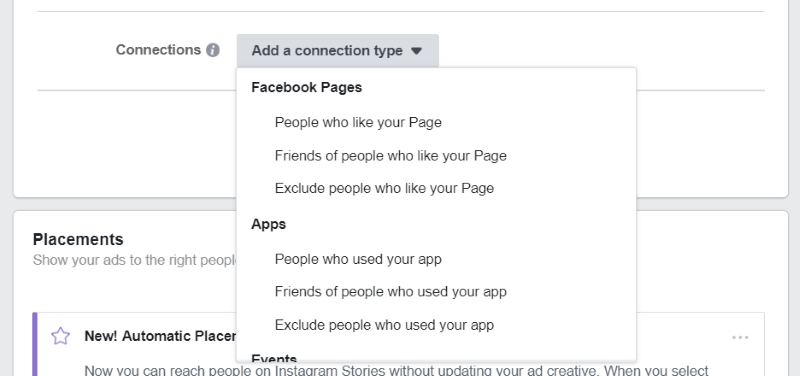800x376 pixels.
Task: Click the star icon beside Automatic Placements
Action: click(x=60, y=336)
